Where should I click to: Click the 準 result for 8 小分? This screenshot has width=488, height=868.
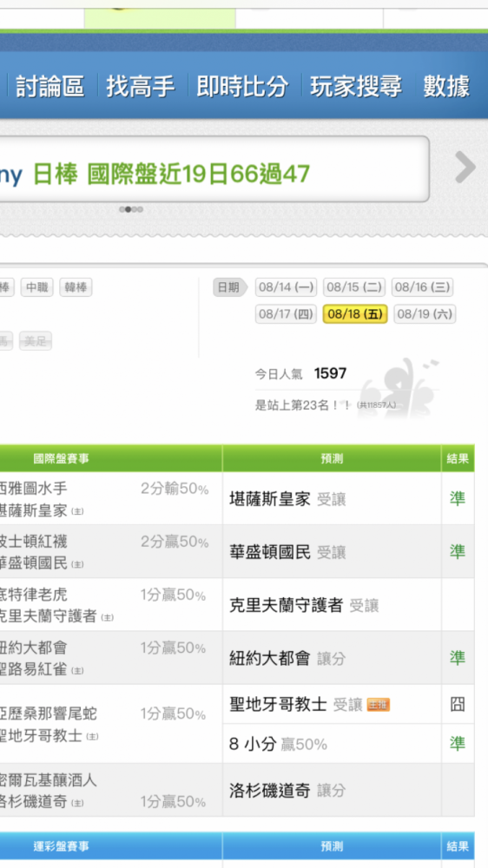tap(457, 744)
